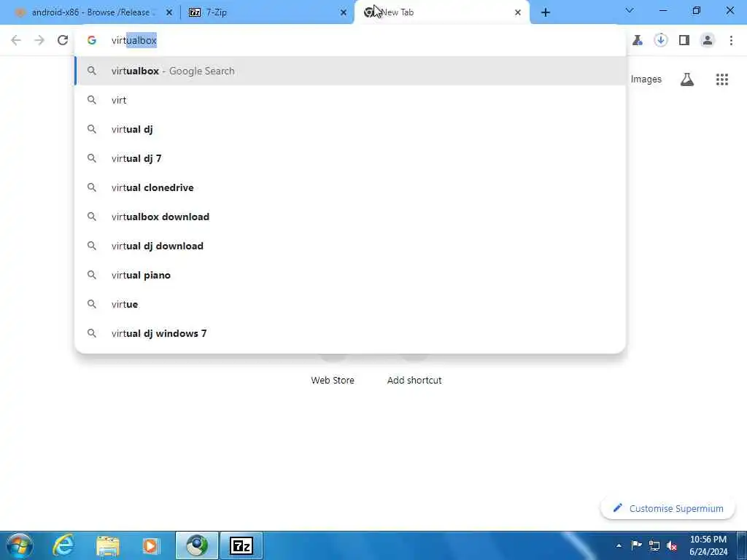Select the 'virtual dj 7' suggestion
Image resolution: width=747 pixels, height=560 pixels.
click(350, 158)
